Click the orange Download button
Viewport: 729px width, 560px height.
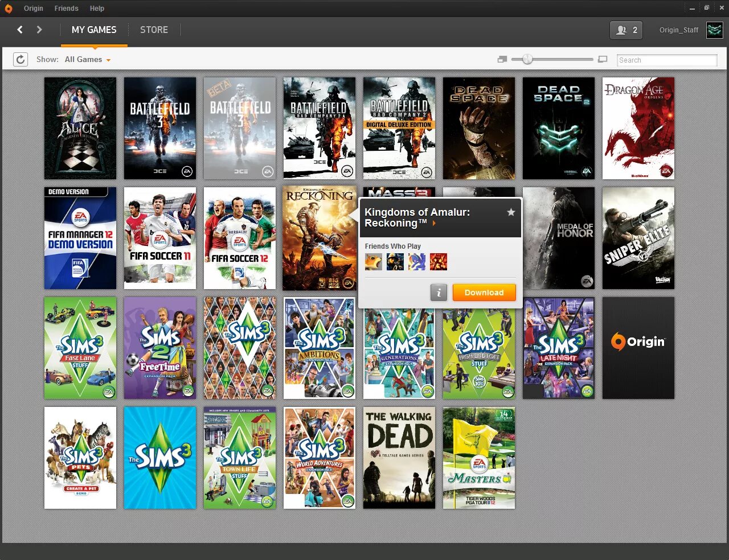[484, 293]
